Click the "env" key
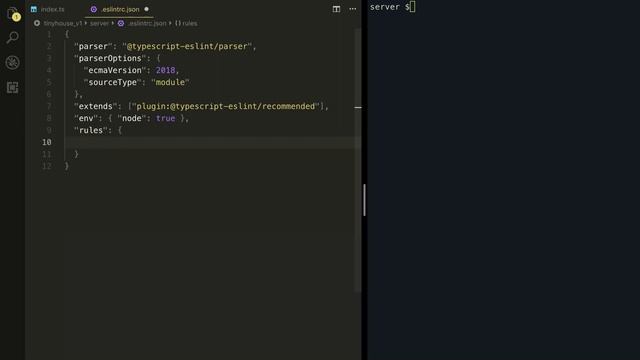 click(x=86, y=118)
